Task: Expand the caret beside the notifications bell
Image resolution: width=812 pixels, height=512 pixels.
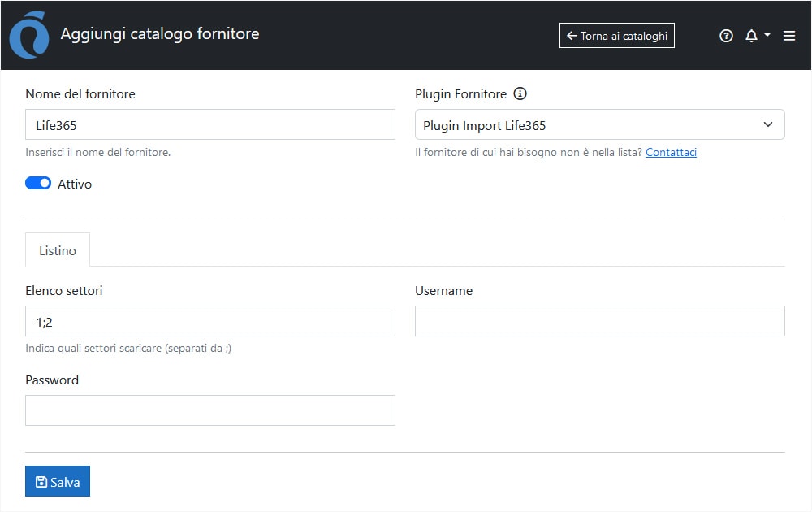Action: [x=767, y=36]
